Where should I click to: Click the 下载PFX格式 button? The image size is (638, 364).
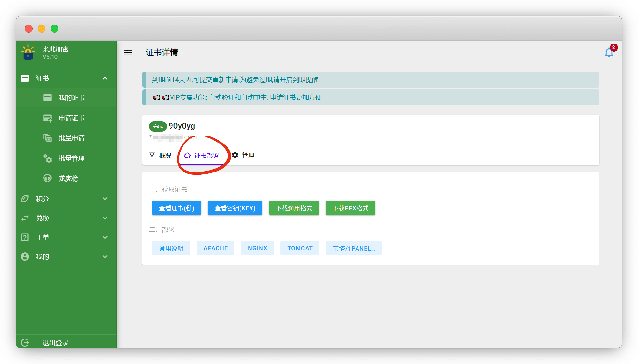point(350,208)
